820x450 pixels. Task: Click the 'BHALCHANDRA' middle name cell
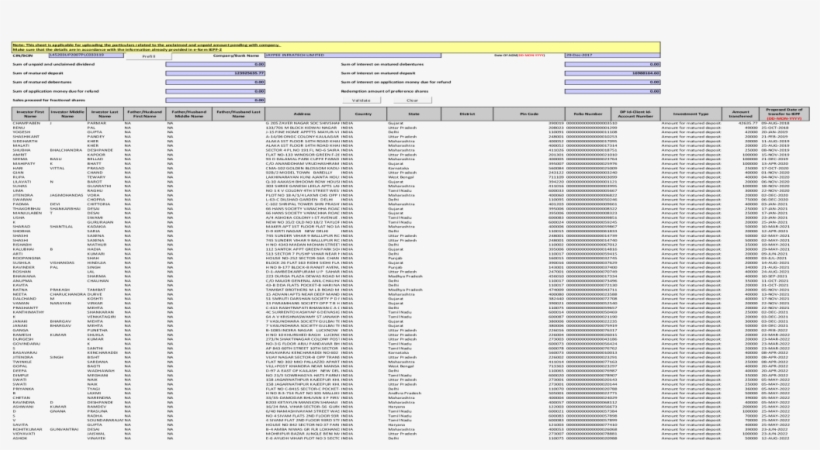(x=66, y=150)
